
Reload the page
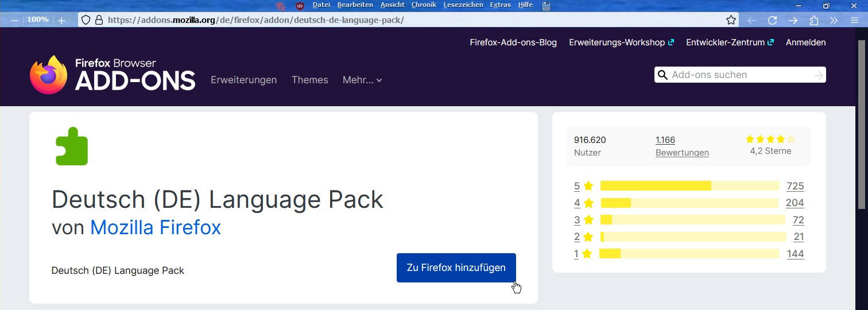tap(772, 20)
